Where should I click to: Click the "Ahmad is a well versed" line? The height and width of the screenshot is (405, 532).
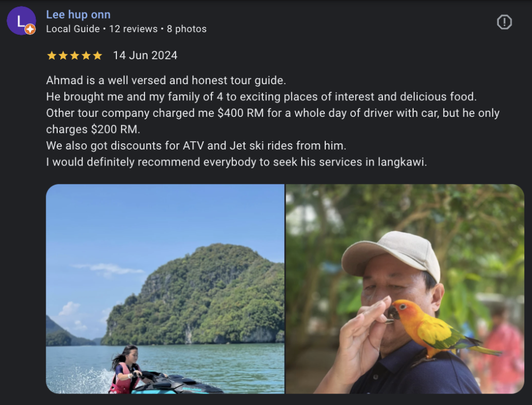coord(166,81)
